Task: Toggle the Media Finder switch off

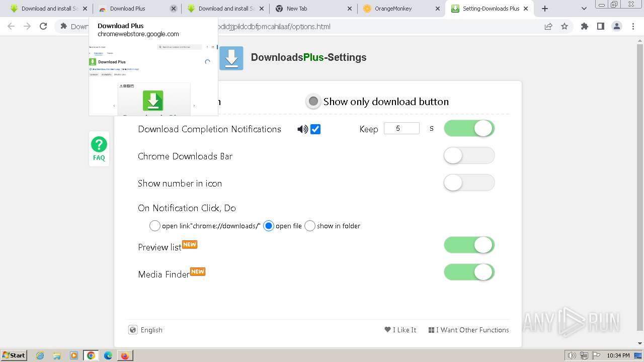Action: pyautogui.click(x=469, y=273)
